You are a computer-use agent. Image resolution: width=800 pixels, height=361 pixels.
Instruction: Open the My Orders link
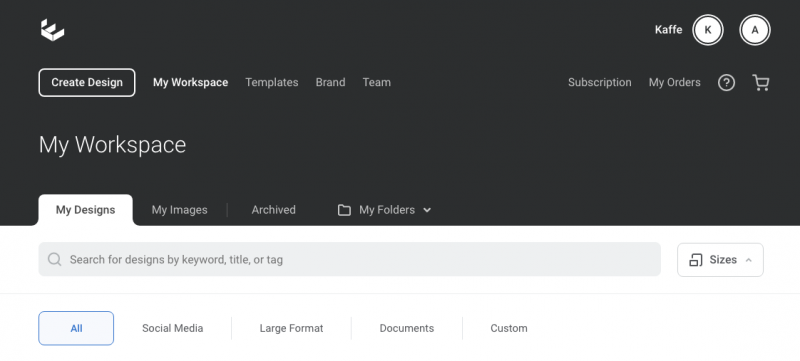tap(674, 83)
